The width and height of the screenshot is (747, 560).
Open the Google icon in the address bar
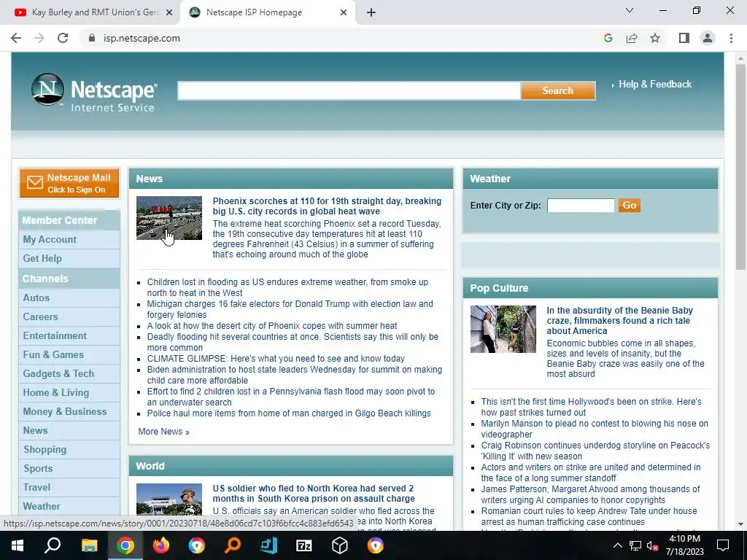click(608, 38)
